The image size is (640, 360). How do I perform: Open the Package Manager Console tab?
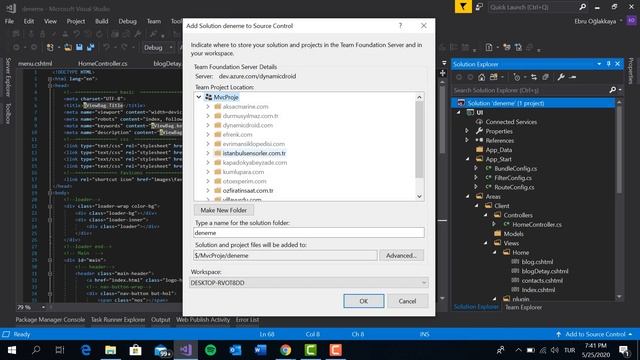click(50, 320)
